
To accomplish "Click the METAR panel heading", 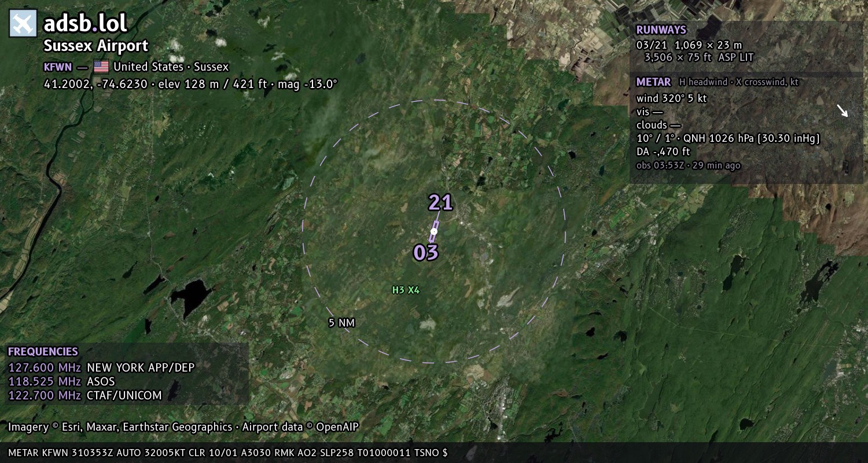I will coord(653,82).
